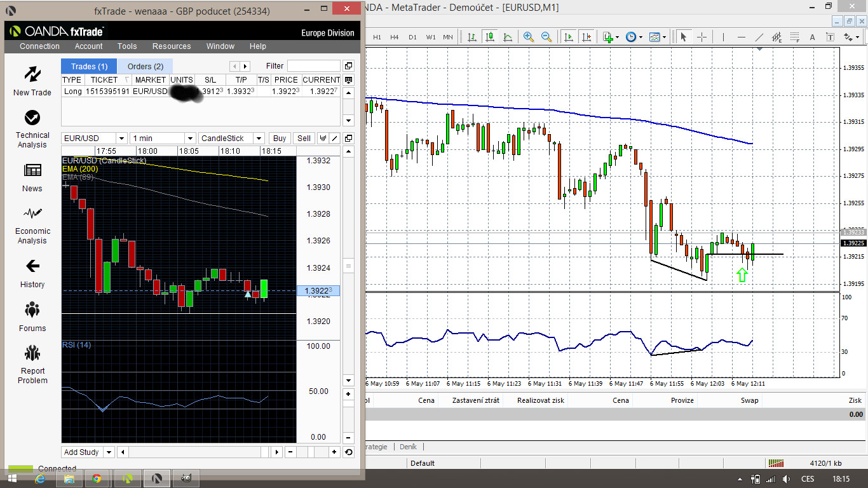Click the trades Filter input field
868x488 pixels.
314,66
